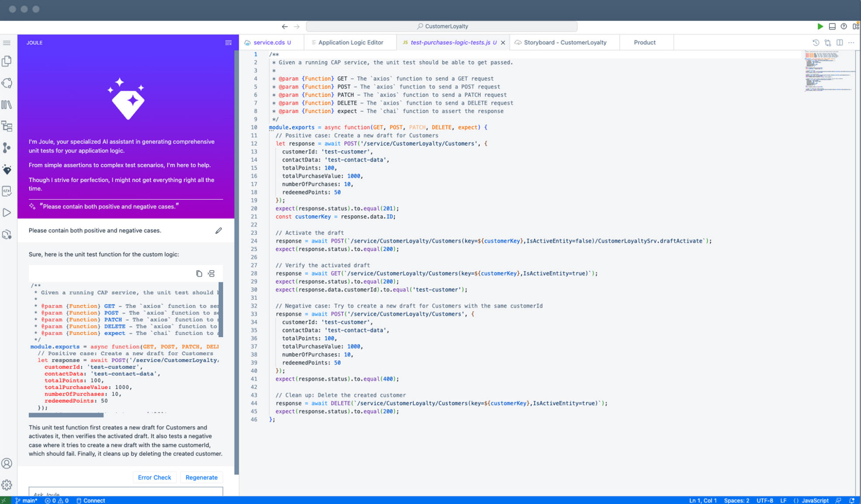The width and height of the screenshot is (861, 504).
Task: Open the Joule AI assistant from the sidebar
Action: pyautogui.click(x=7, y=169)
